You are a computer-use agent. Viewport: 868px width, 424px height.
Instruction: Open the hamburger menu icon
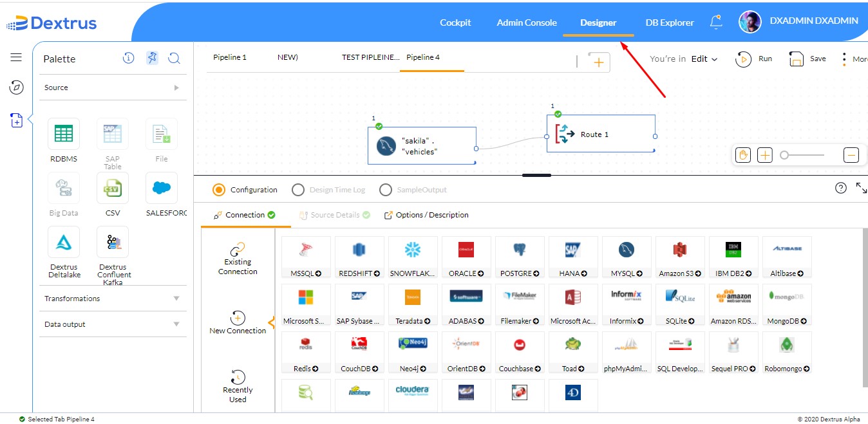tap(16, 57)
